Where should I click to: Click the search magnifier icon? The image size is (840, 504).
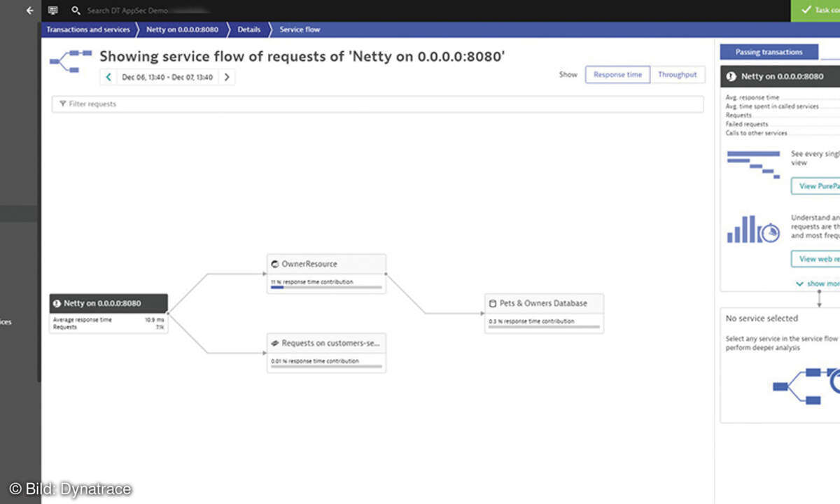(76, 11)
